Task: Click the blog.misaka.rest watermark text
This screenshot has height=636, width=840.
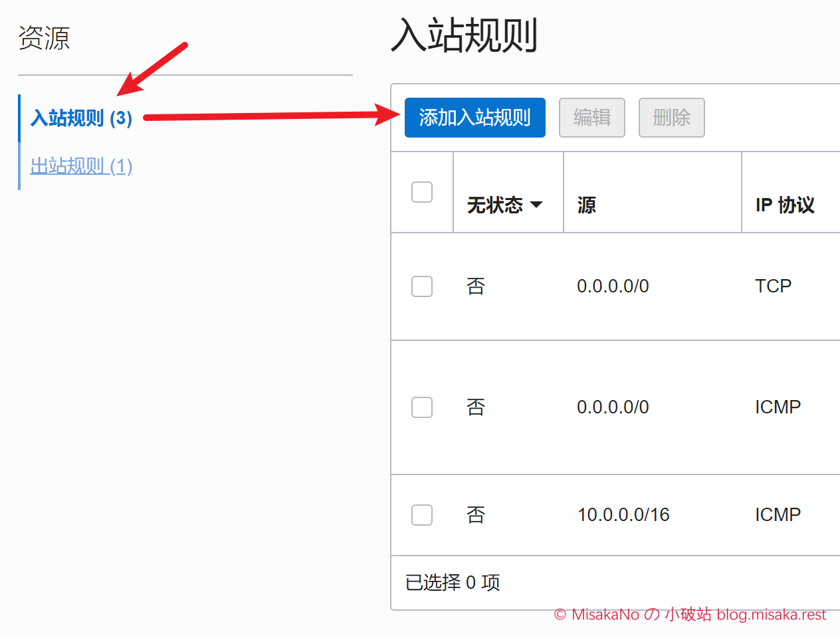Action: click(x=772, y=615)
